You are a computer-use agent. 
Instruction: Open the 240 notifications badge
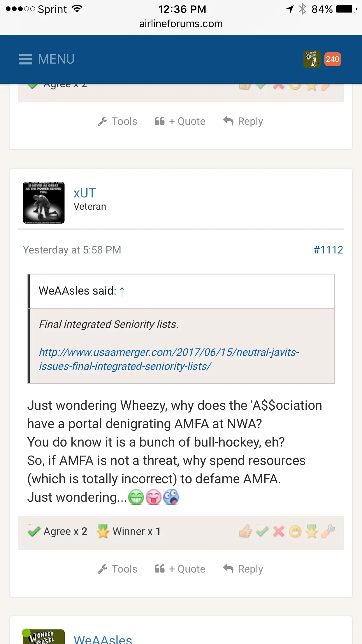point(332,59)
